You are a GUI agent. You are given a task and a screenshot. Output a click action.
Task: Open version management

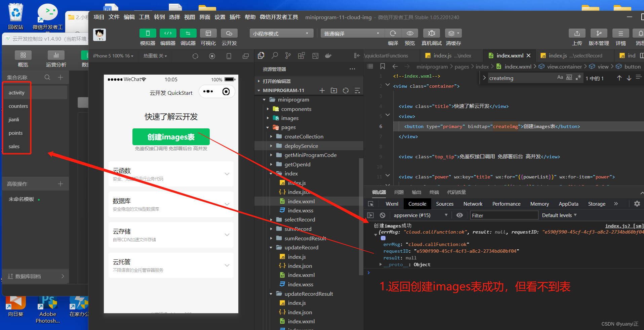tap(599, 33)
